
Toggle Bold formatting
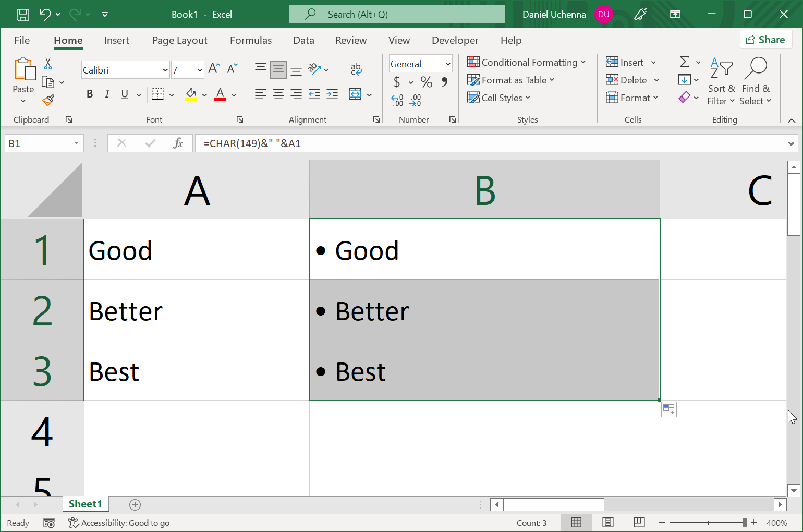tap(90, 94)
